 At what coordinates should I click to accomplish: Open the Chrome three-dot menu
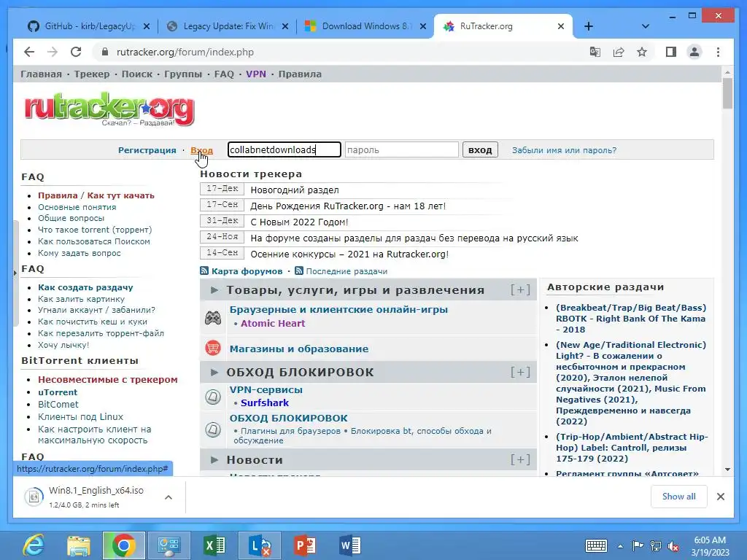[718, 52]
